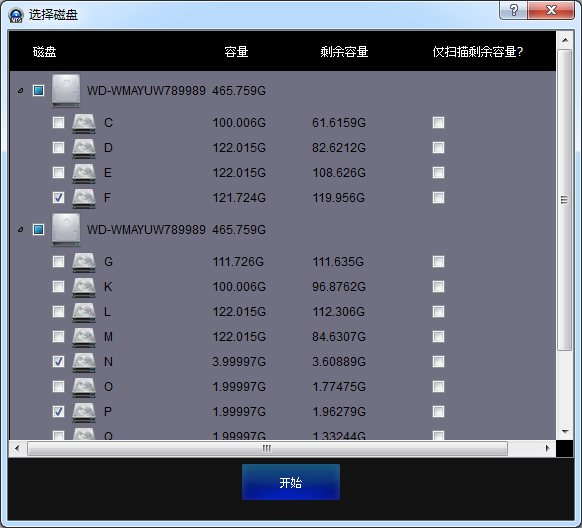This screenshot has width=582, height=528.
Task: Uncheck the drive F checkbox
Action: click(x=58, y=197)
